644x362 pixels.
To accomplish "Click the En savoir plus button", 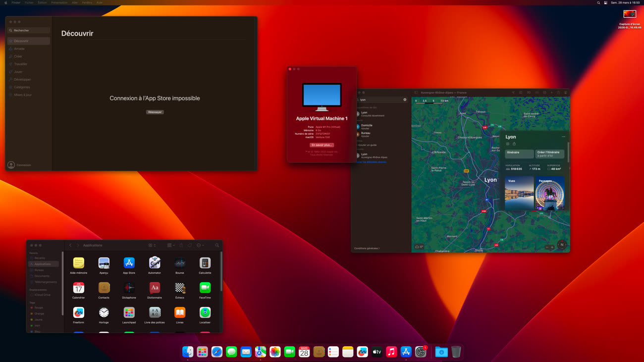I will pyautogui.click(x=322, y=145).
